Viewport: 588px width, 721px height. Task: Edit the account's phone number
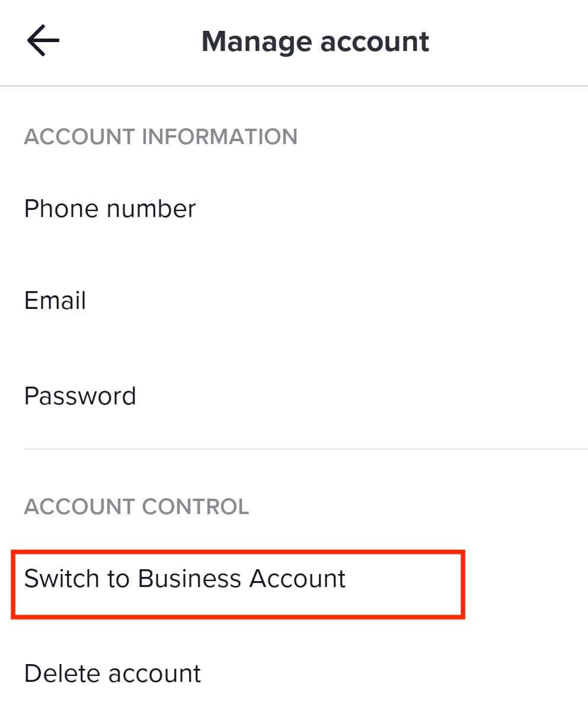[x=110, y=209]
